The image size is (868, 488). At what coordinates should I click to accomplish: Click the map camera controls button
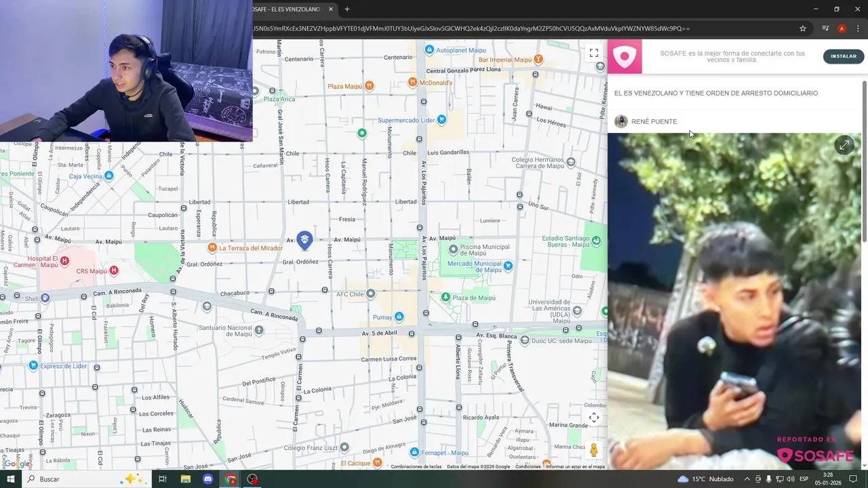(x=593, y=418)
